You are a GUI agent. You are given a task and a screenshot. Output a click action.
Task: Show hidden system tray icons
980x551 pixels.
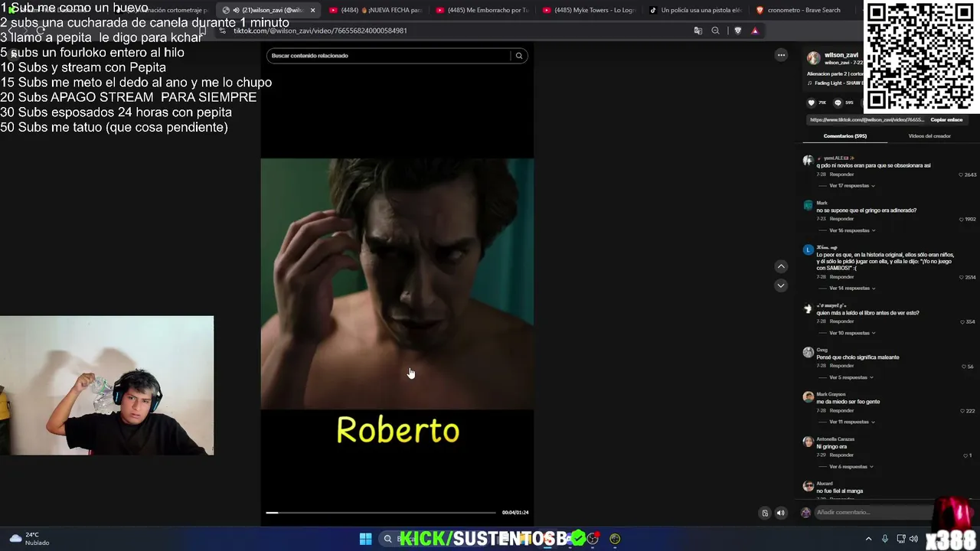point(868,539)
